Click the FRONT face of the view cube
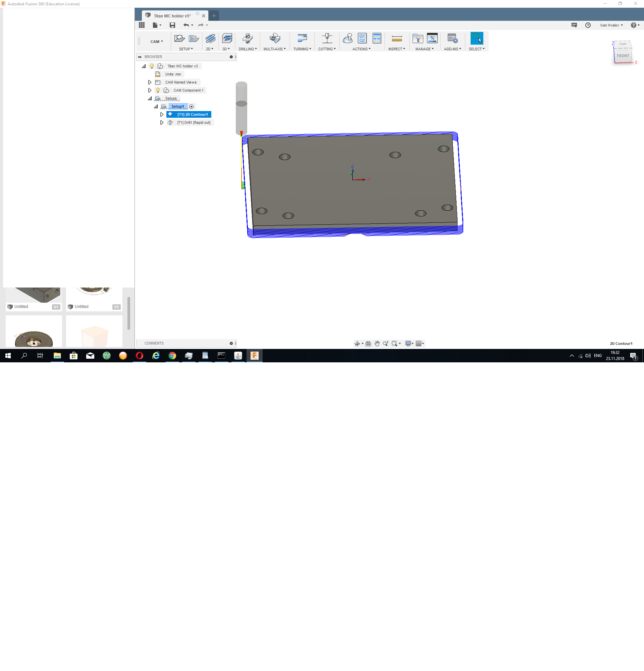The width and height of the screenshot is (644, 671). (x=623, y=56)
